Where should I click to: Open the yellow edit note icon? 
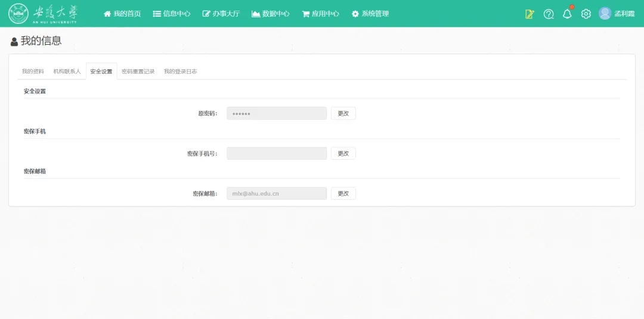530,14
